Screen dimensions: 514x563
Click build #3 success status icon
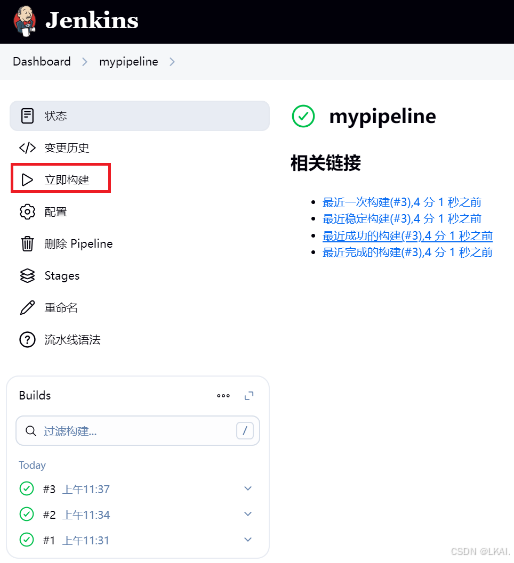pos(27,488)
